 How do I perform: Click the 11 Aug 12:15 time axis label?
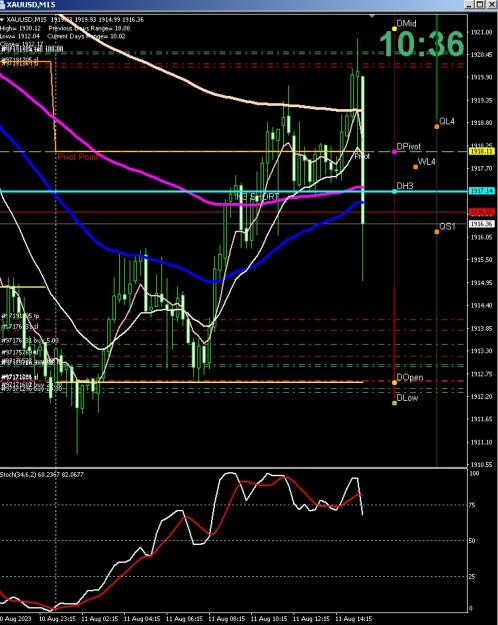[x=311, y=619]
